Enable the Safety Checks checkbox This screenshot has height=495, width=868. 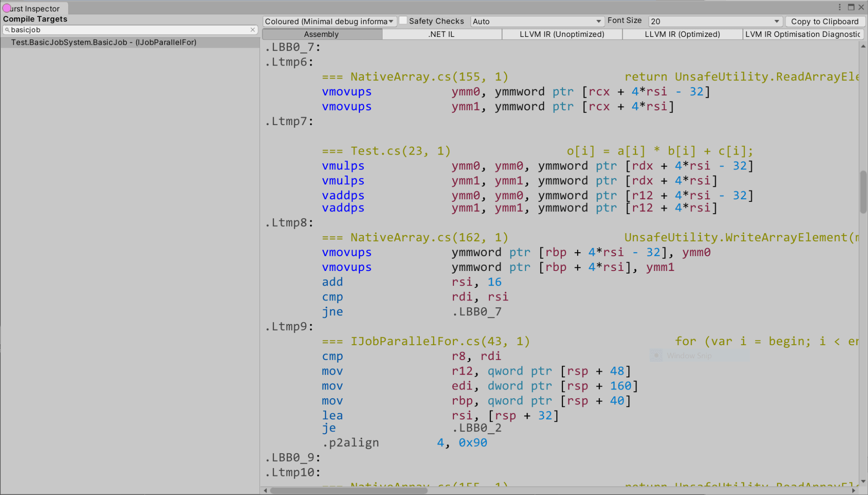403,20
